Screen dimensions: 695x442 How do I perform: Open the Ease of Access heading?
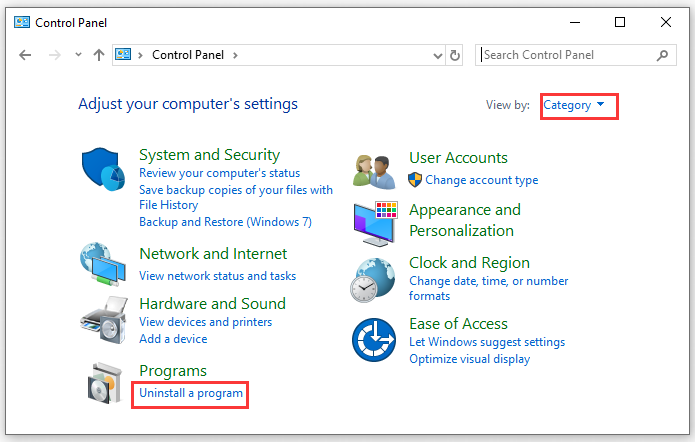point(458,324)
